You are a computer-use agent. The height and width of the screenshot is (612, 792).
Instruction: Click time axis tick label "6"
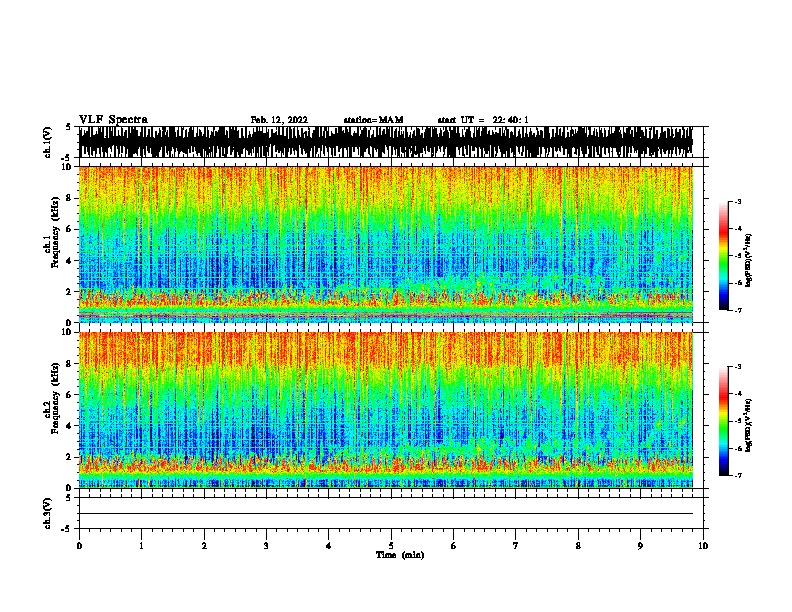(x=454, y=546)
